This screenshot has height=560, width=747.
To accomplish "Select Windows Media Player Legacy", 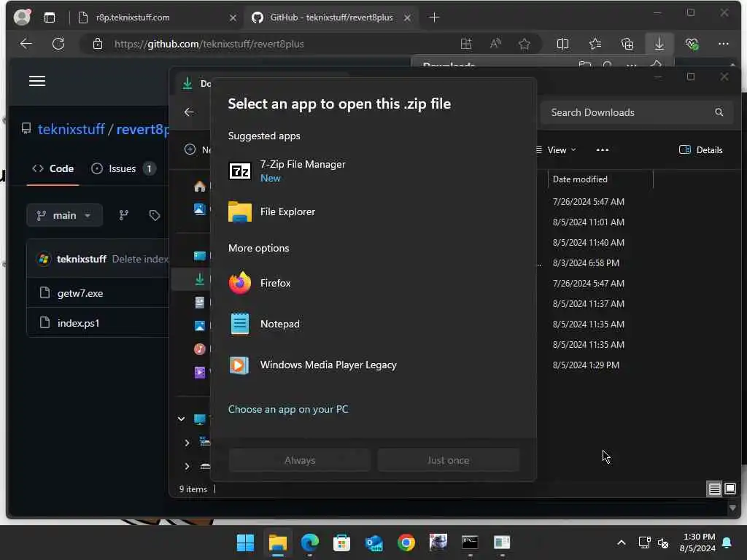I will (x=373, y=365).
